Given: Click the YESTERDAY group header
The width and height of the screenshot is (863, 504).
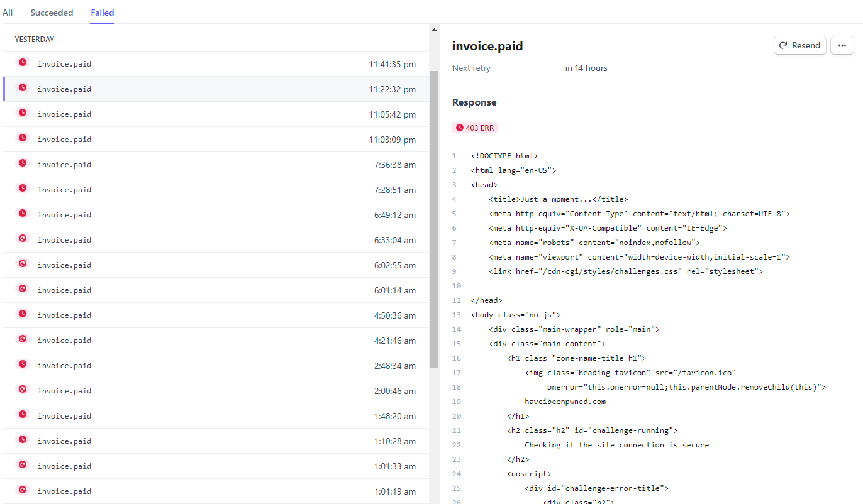Looking at the screenshot, I should tap(35, 40).
